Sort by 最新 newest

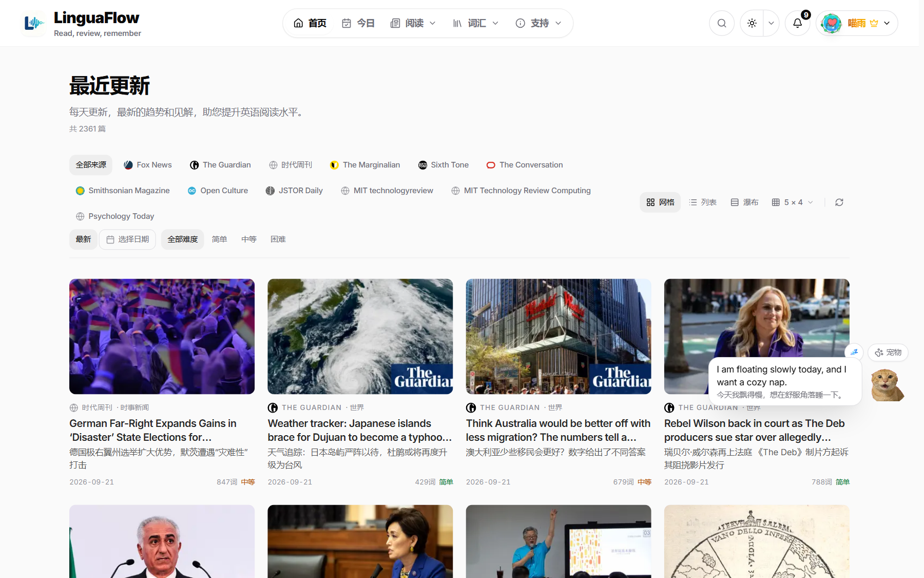pos(83,239)
